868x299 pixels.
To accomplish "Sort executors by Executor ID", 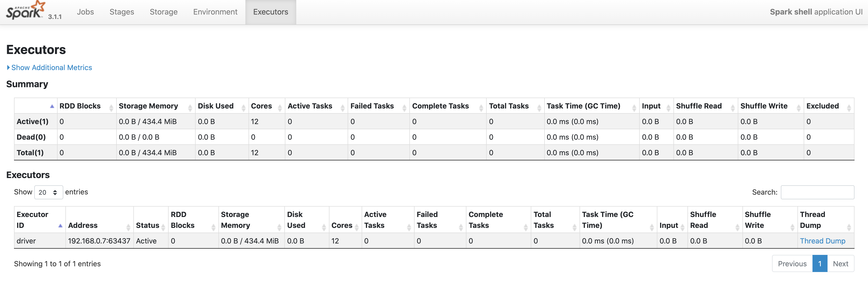I will pyautogui.click(x=32, y=219).
